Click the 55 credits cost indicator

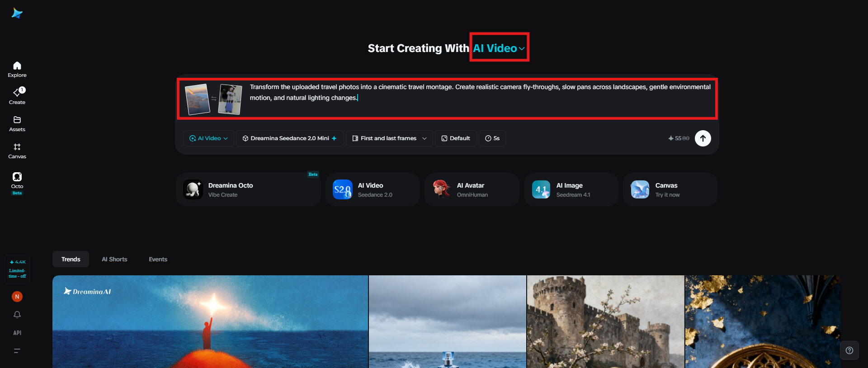tap(679, 138)
